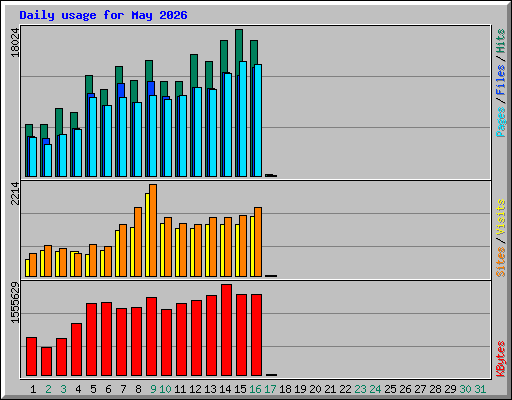Click day 25 on the x-axis
The width and height of the screenshot is (512, 400).
390,389
